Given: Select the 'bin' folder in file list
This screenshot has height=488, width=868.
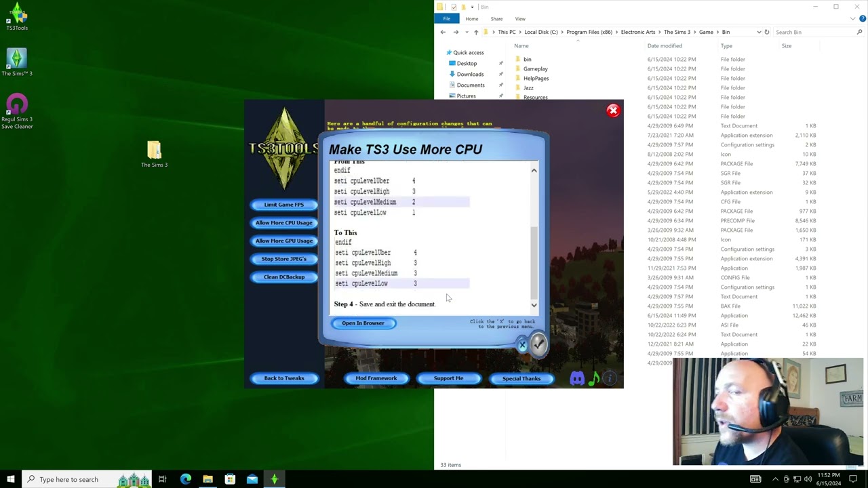Looking at the screenshot, I should (x=527, y=59).
